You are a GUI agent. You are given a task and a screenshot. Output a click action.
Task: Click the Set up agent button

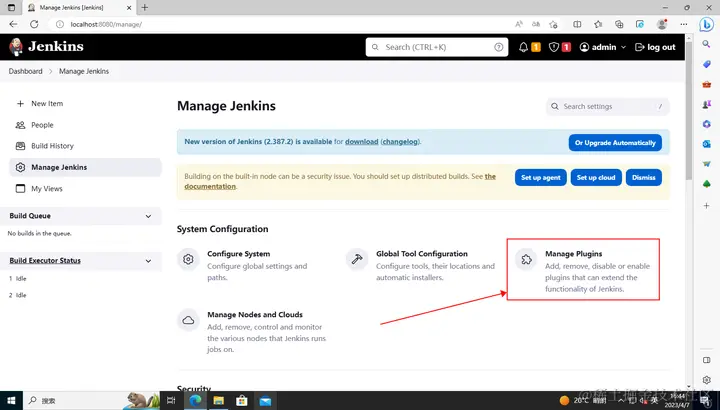pos(540,178)
